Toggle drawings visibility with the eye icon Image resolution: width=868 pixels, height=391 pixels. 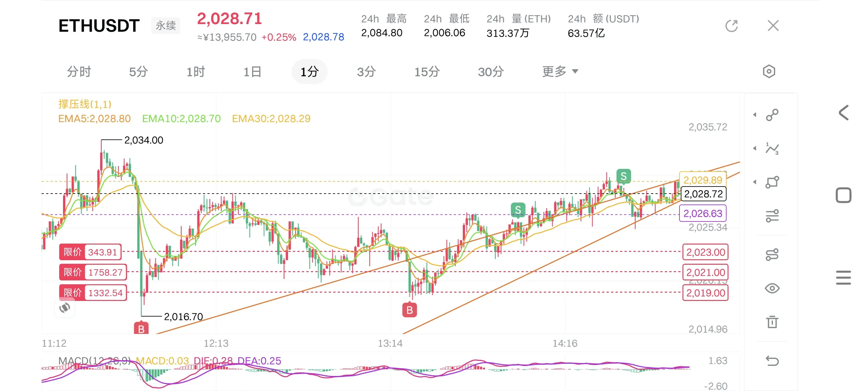[772, 288]
